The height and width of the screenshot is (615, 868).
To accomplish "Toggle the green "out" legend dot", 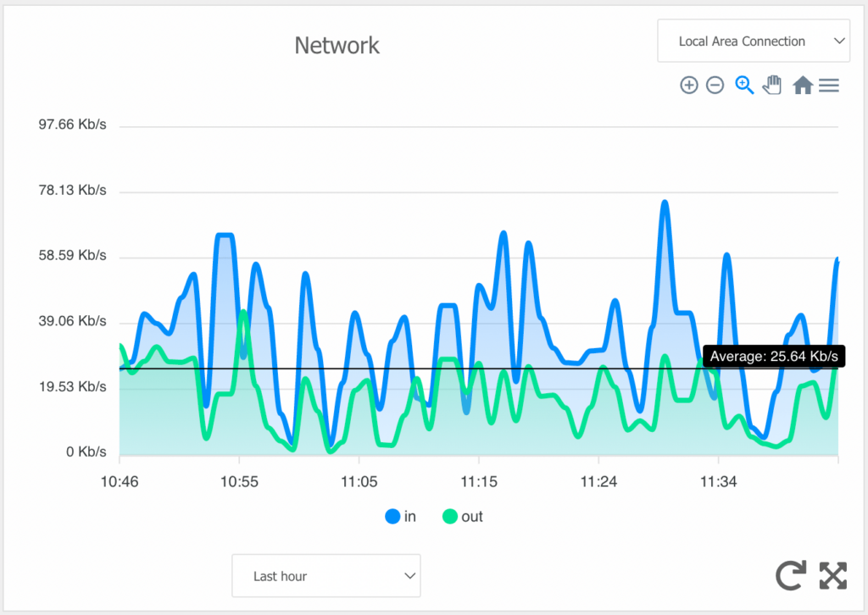I will 449,516.
